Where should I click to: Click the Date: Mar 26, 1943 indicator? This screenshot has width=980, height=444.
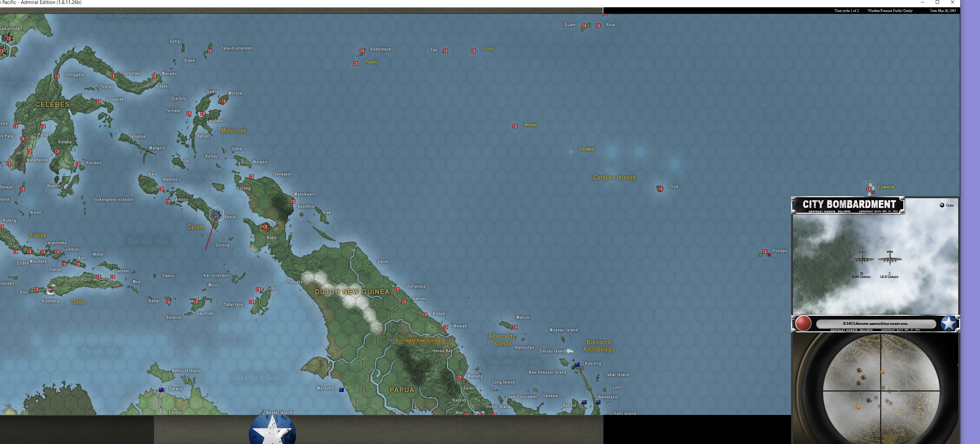point(943,11)
